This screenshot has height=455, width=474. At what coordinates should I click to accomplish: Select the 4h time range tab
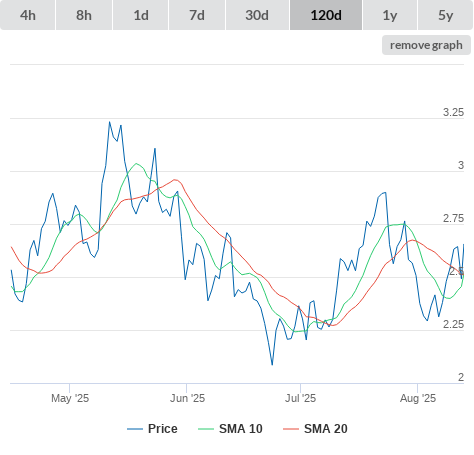tap(28, 15)
